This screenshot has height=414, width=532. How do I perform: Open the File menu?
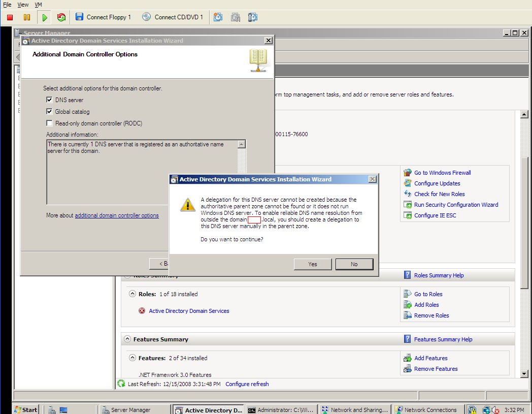[x=7, y=5]
